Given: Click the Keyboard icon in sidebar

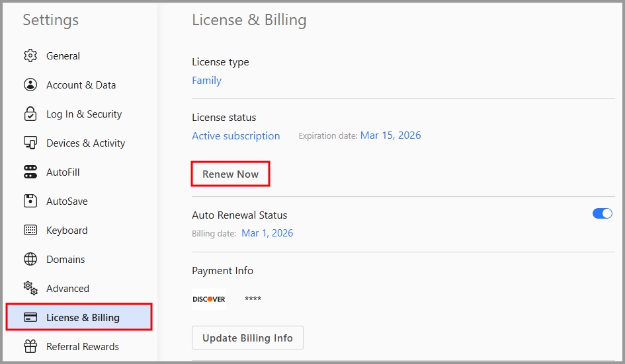Looking at the screenshot, I should click(x=30, y=230).
